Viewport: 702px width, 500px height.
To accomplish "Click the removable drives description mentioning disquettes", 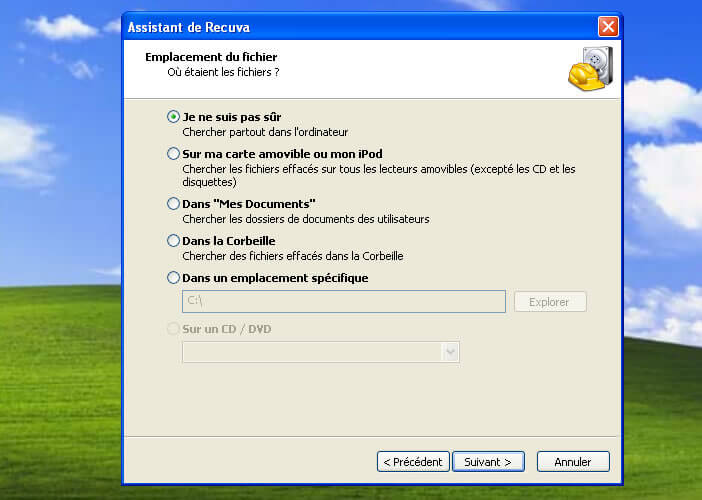I will click(379, 175).
